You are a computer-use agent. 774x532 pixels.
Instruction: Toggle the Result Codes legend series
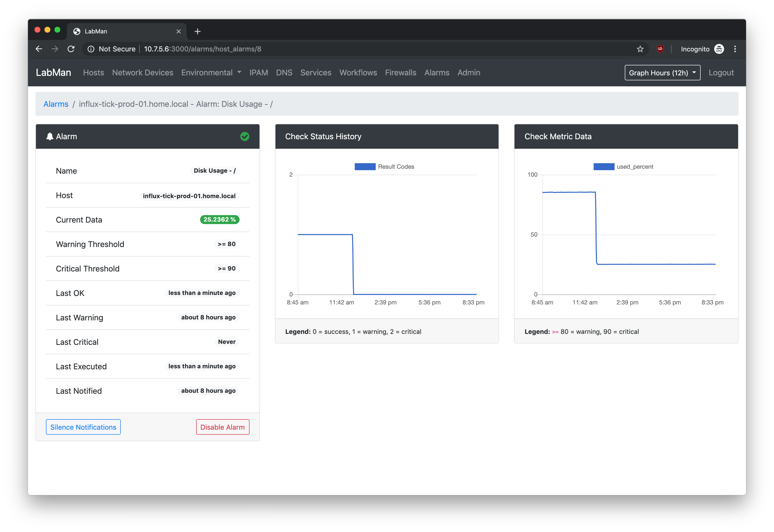384,167
